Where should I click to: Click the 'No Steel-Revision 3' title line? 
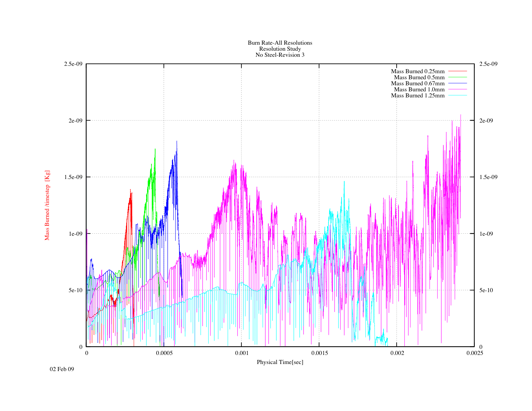pyautogui.click(x=280, y=55)
